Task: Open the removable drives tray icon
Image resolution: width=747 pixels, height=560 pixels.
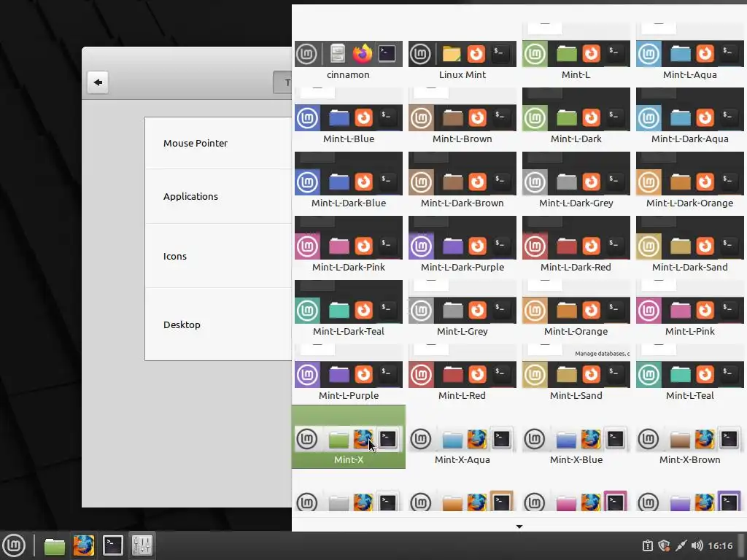Action: tap(648, 545)
